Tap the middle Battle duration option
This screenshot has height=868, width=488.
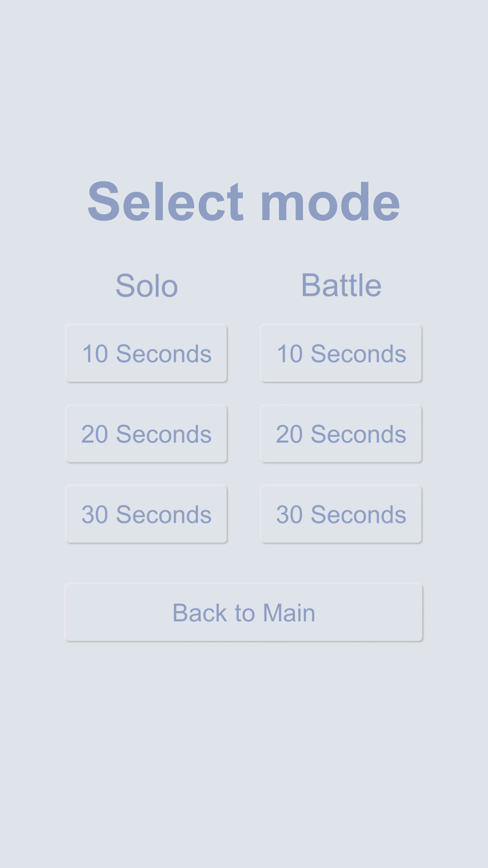(341, 434)
